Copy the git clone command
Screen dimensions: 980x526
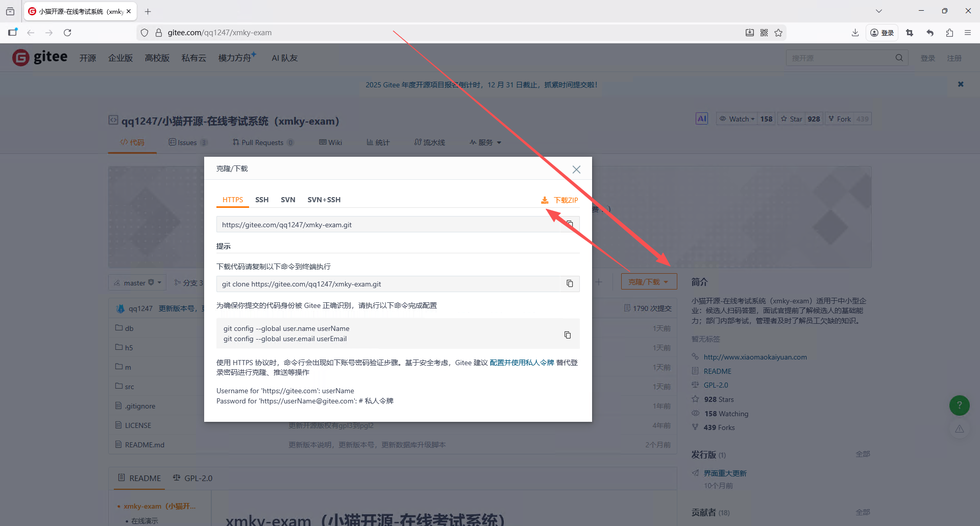(569, 283)
